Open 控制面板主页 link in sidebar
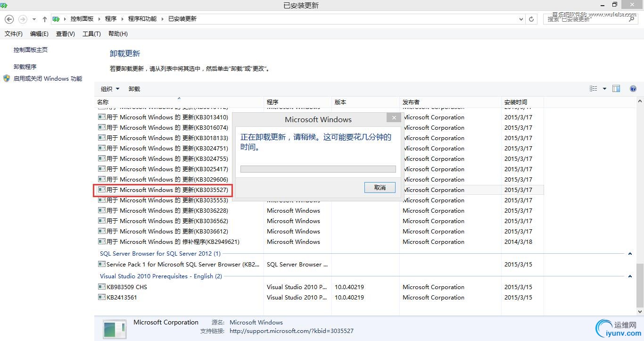Screen dimensions: 644x341 (31, 50)
